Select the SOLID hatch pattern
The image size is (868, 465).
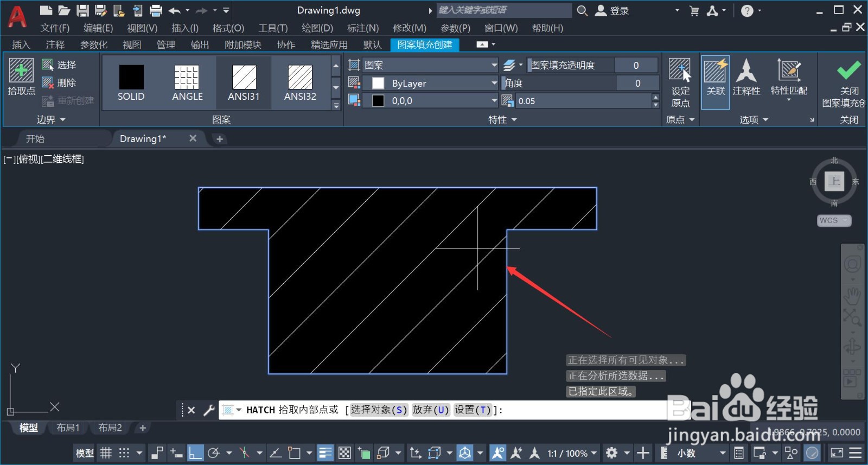tap(131, 82)
